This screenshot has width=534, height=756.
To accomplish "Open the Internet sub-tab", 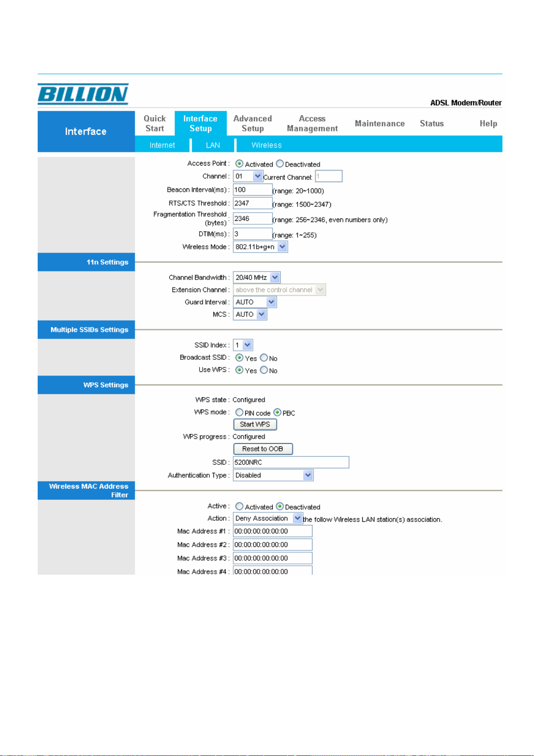I will click(162, 145).
